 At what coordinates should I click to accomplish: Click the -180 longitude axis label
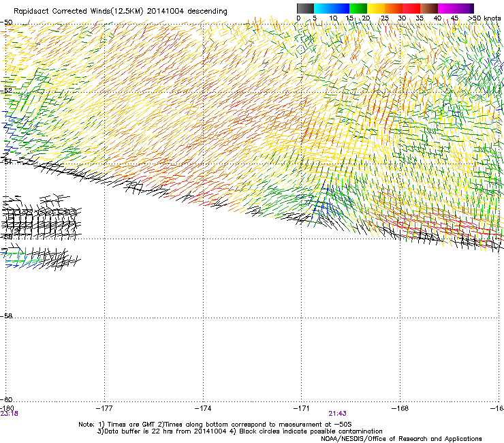7,408
